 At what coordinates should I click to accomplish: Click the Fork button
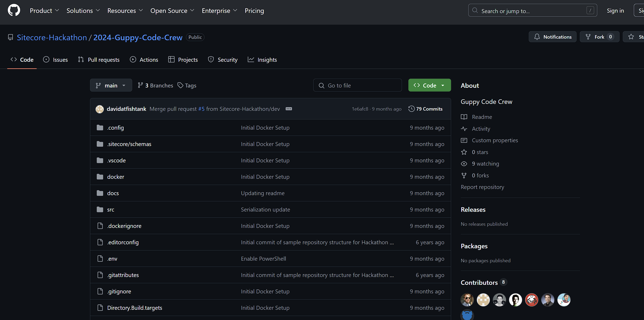point(599,37)
